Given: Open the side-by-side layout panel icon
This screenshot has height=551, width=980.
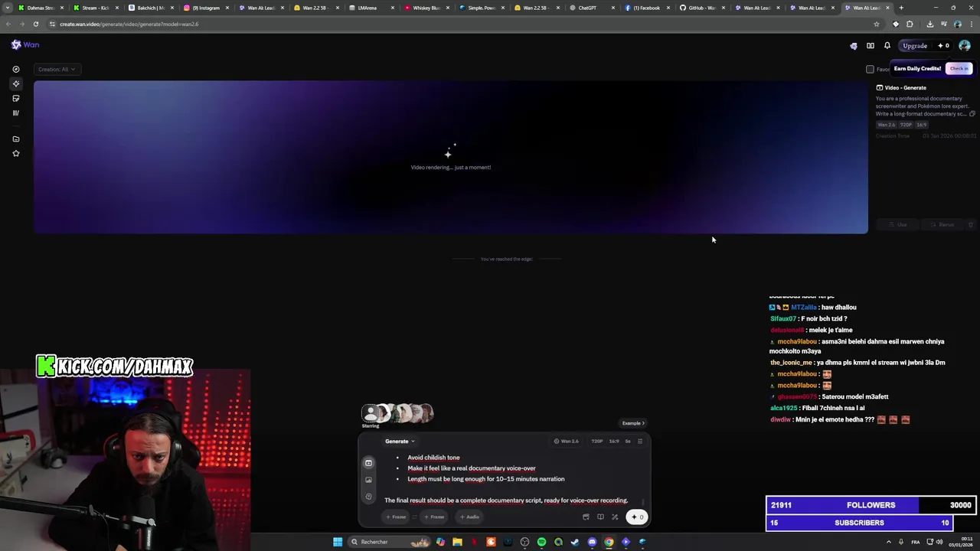Looking at the screenshot, I should pyautogui.click(x=871, y=46).
